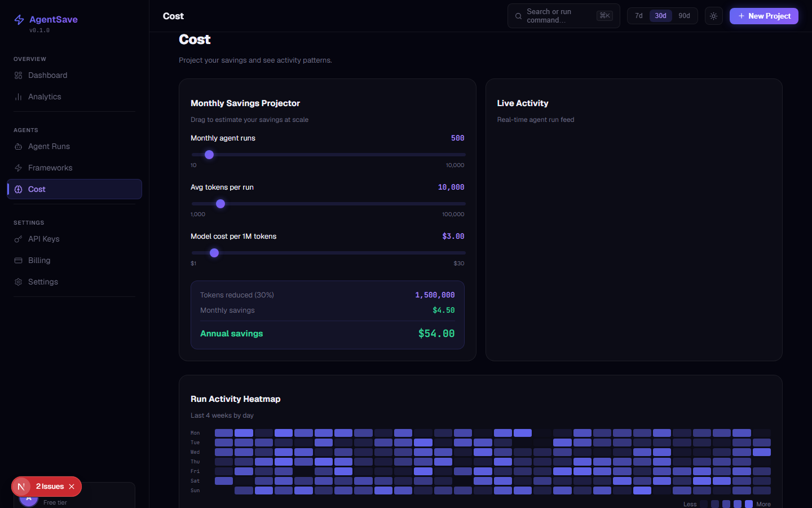Open the Analytics page
This screenshot has height=508, width=812.
coord(74,97)
